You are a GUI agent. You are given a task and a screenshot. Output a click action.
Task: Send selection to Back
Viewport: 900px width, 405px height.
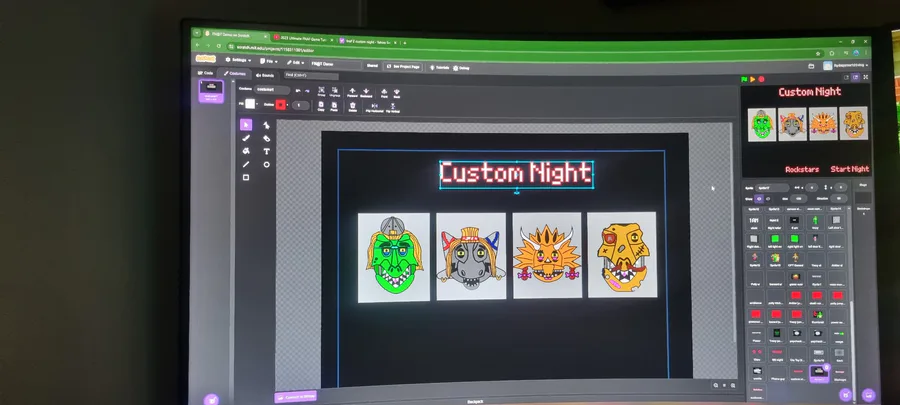(397, 93)
